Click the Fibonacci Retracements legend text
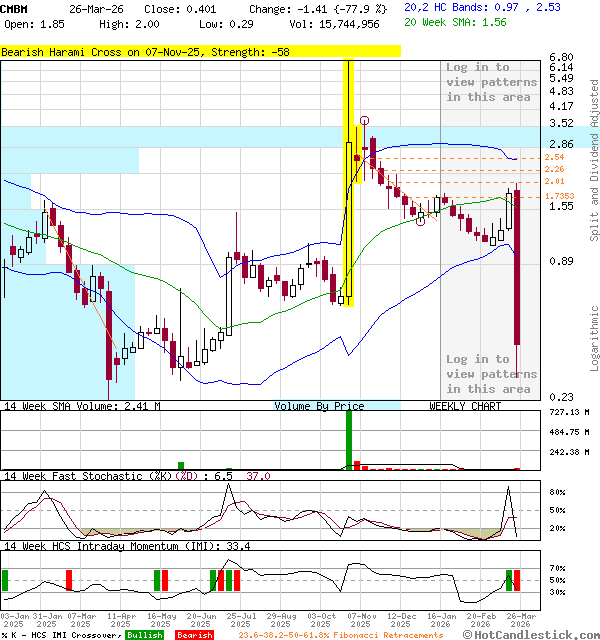This screenshot has width=600, height=640. (340, 635)
